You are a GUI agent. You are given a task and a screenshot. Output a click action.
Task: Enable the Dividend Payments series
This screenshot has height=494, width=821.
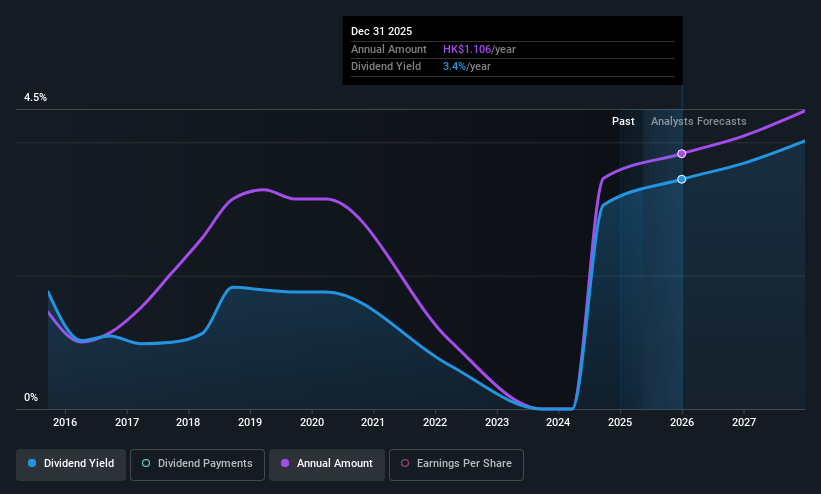pyautogui.click(x=197, y=465)
